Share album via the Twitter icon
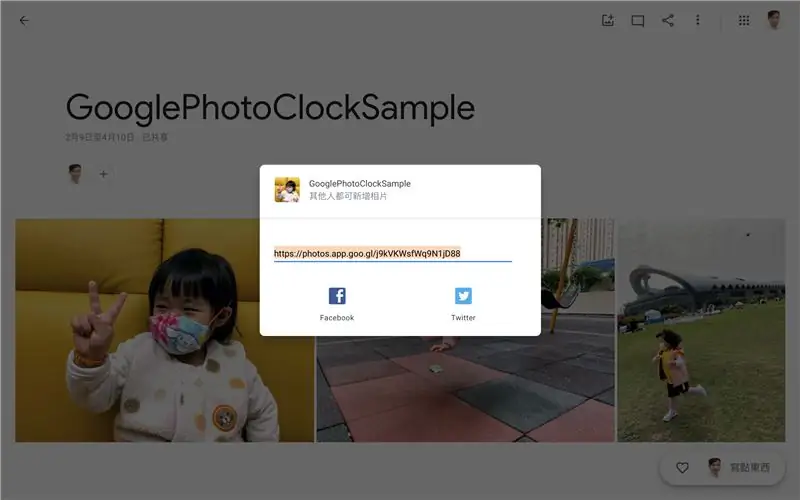800x500 pixels. (463, 295)
